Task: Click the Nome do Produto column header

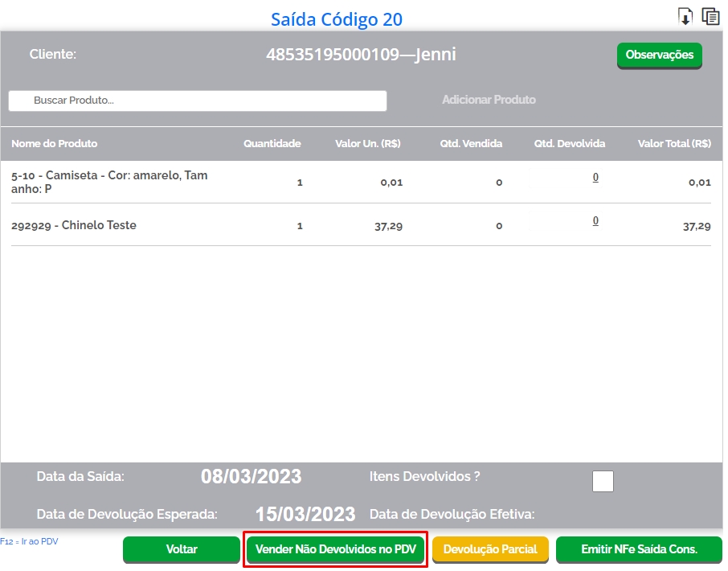Action: point(55,144)
